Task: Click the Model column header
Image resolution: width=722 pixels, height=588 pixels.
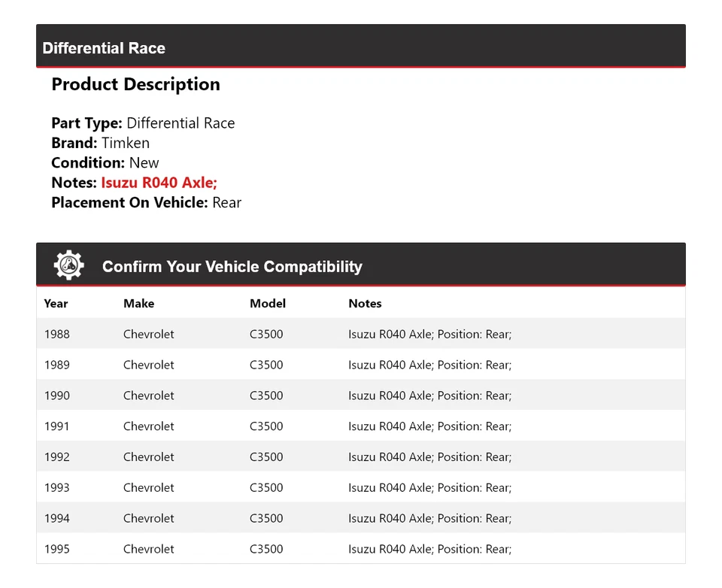Action: (x=267, y=304)
